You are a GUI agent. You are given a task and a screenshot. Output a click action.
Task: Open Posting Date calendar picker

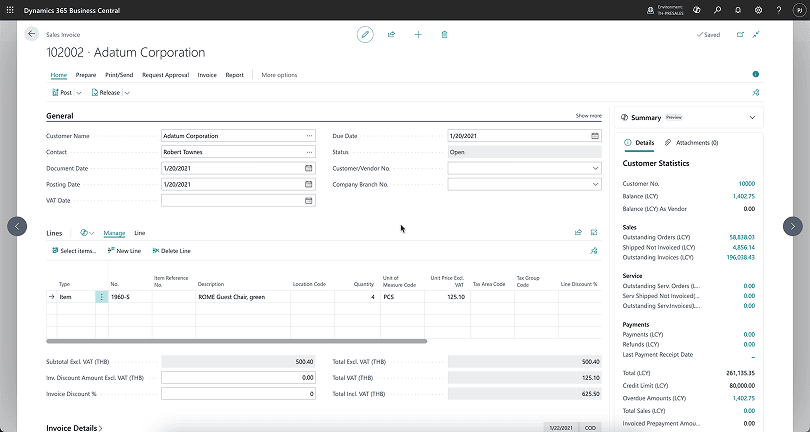tap(308, 184)
